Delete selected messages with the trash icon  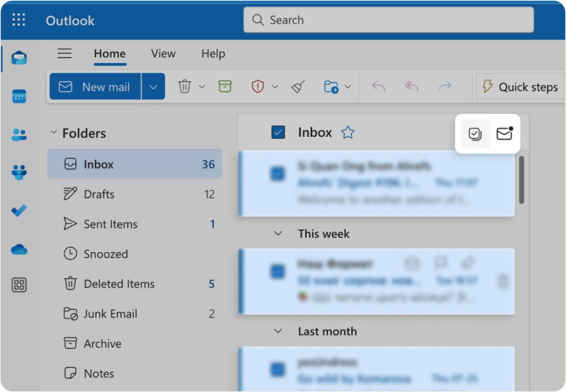[185, 86]
